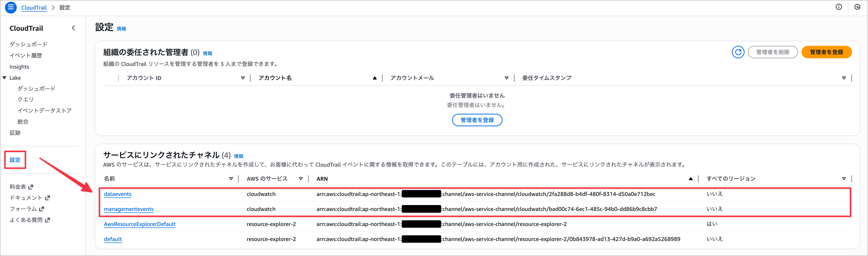The image size is (868, 256).
Task: Open 証跡 in the sidebar
Action: point(15,133)
